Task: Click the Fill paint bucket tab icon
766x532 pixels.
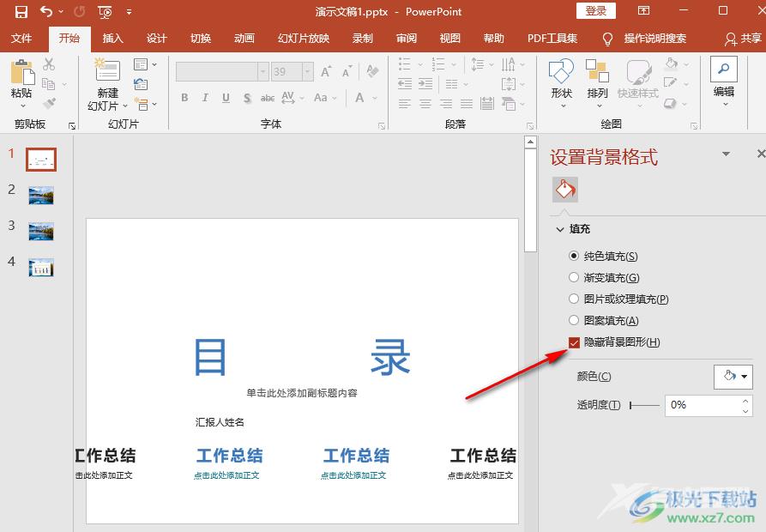Action: pos(565,190)
